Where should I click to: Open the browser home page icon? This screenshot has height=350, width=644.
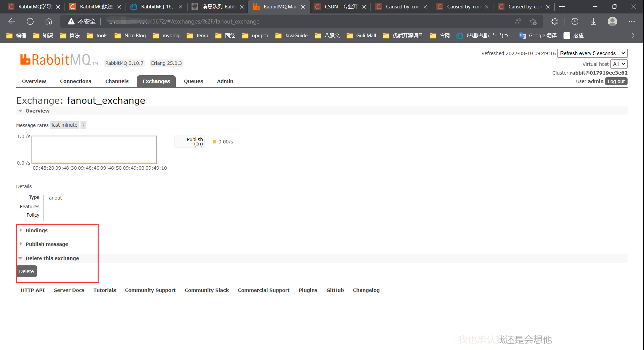coord(49,21)
